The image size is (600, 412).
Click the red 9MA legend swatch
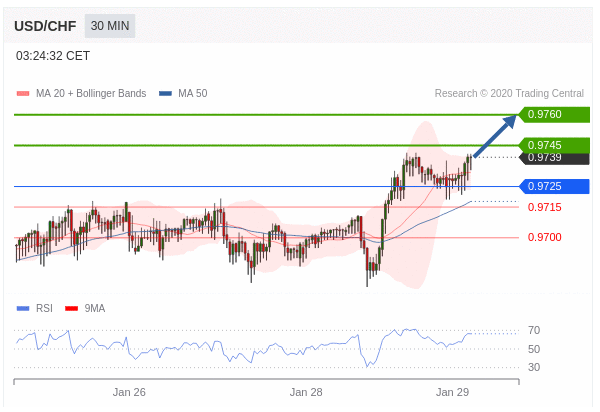[72, 308]
